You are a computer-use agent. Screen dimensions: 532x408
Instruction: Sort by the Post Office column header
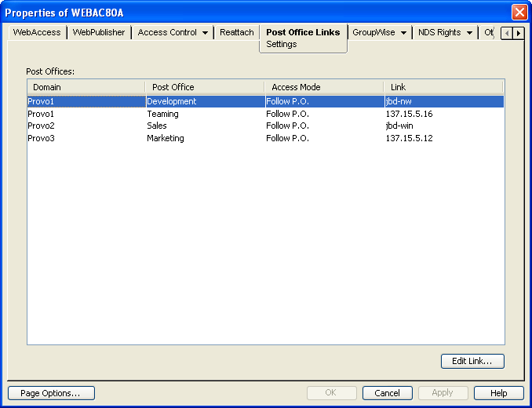205,87
